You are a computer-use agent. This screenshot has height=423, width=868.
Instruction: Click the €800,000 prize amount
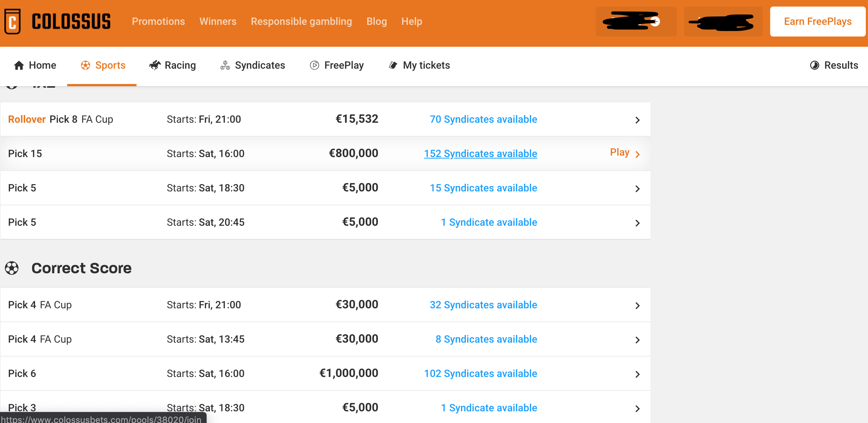pyautogui.click(x=353, y=153)
